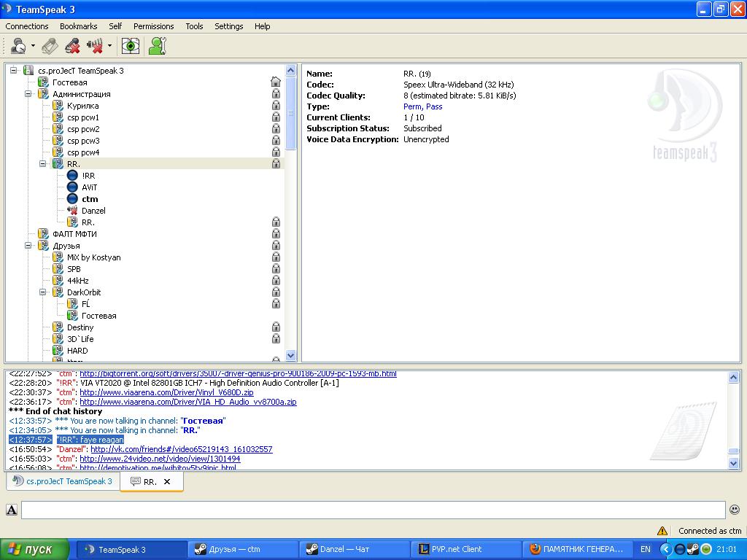Click the lock icon of 3D`Life
Screen dimensions: 747x560
(x=276, y=338)
